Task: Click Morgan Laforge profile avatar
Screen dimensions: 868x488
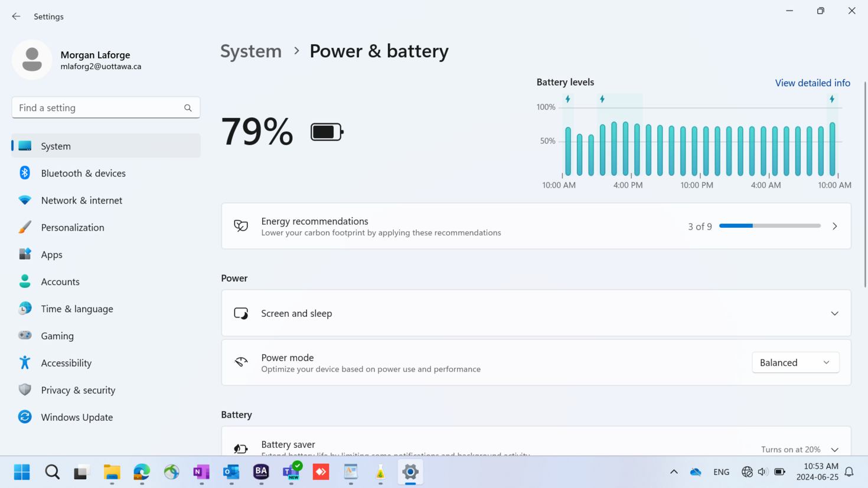Action: [32, 60]
